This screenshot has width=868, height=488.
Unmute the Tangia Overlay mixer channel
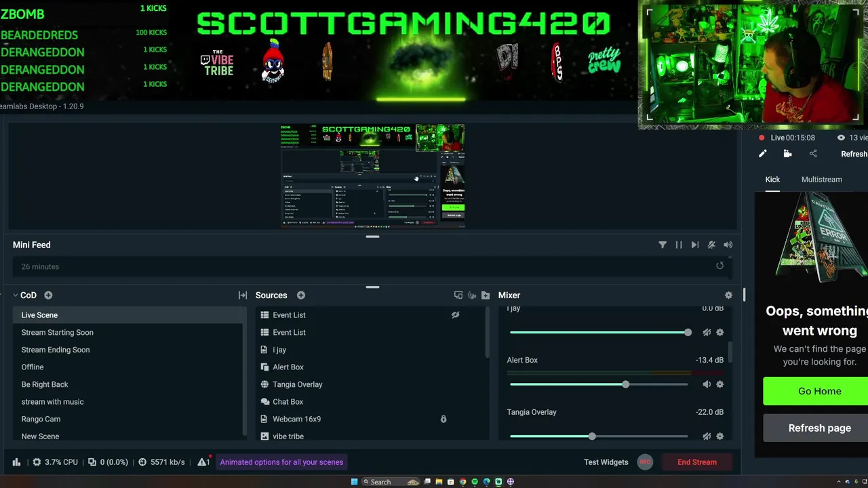tap(707, 436)
